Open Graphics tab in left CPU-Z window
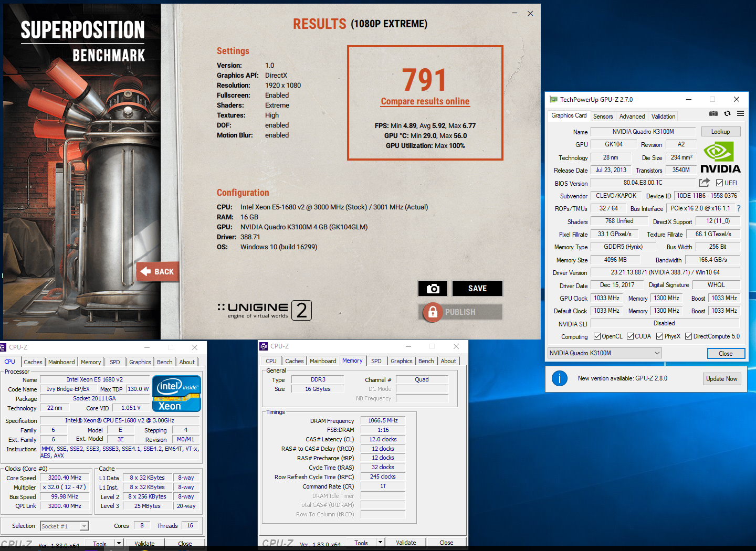Viewport: 756px width, 551px height. click(140, 362)
